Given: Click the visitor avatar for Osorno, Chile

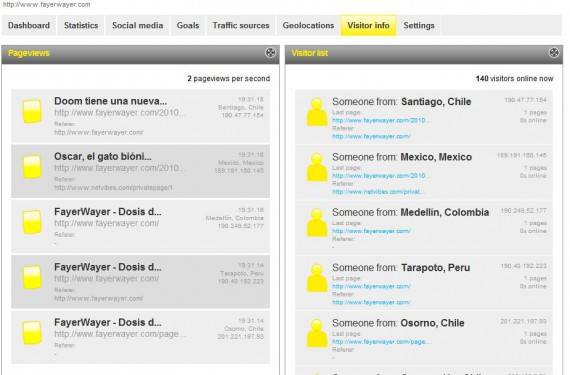Looking at the screenshot, I should 317,333.
